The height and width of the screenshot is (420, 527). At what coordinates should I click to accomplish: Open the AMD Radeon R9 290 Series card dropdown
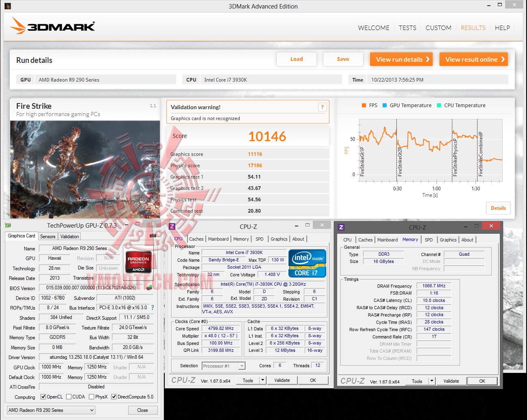(51, 410)
